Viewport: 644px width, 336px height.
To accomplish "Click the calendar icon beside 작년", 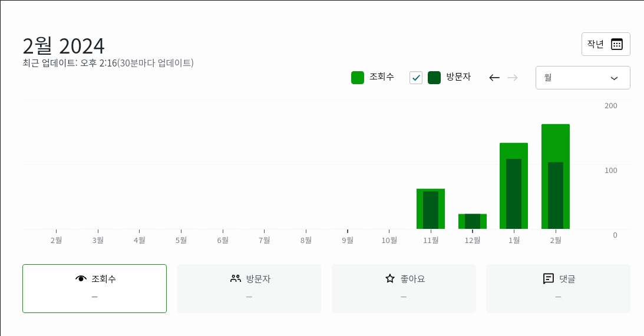I will point(617,44).
